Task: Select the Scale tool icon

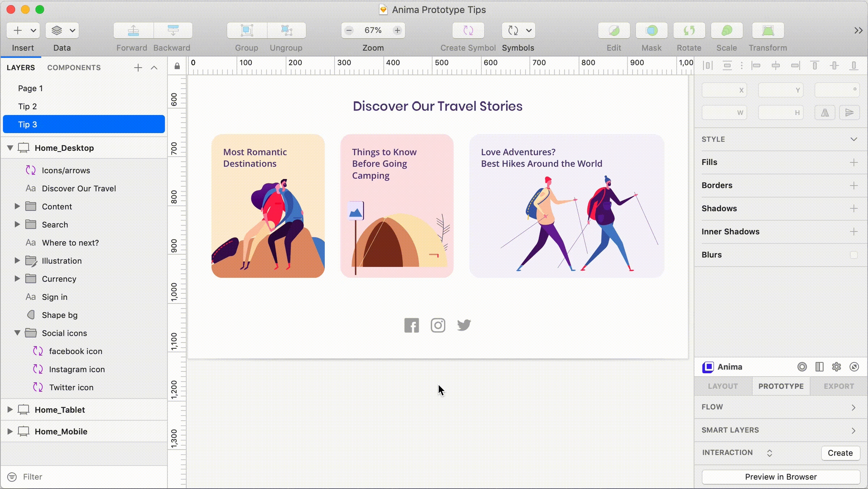Action: point(726,31)
